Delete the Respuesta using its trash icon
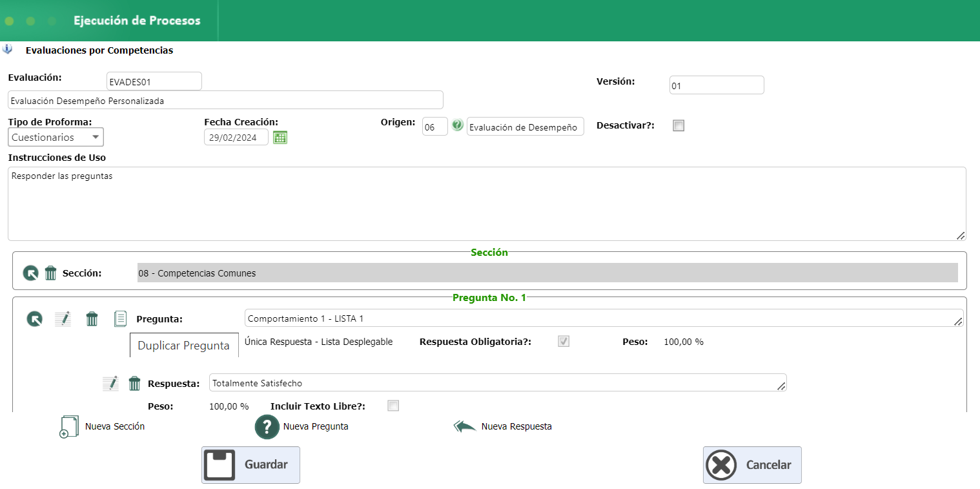 (x=134, y=383)
